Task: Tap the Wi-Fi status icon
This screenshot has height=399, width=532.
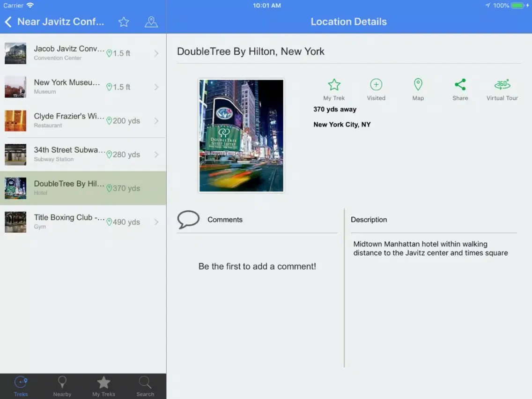Action: tap(30, 6)
